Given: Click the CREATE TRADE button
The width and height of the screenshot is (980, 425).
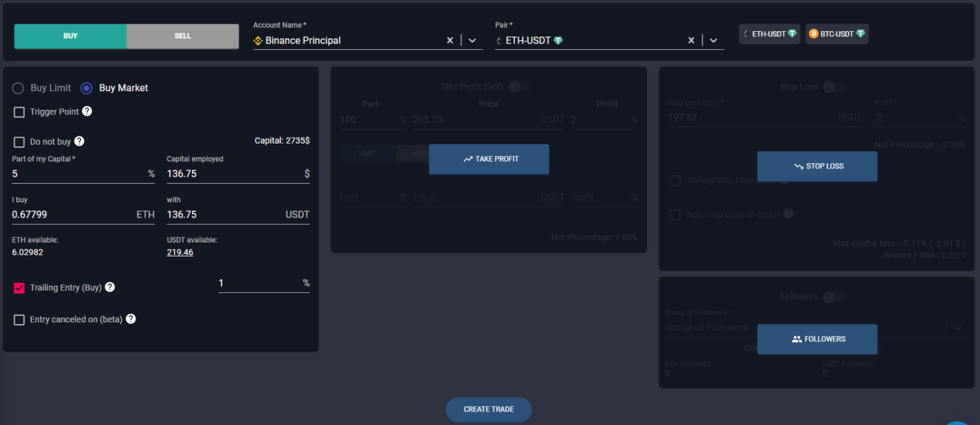Looking at the screenshot, I should [x=489, y=409].
